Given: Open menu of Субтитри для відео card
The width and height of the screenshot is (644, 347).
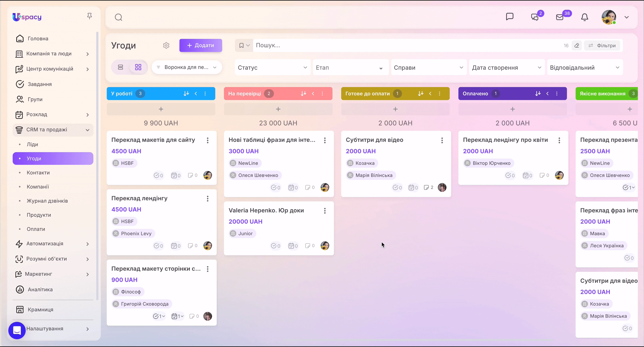Looking at the screenshot, I should (x=442, y=140).
